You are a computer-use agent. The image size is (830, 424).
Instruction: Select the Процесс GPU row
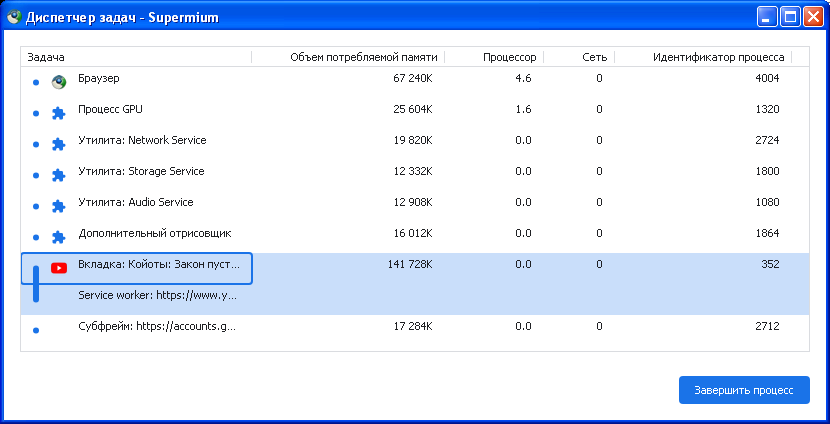coord(415,113)
